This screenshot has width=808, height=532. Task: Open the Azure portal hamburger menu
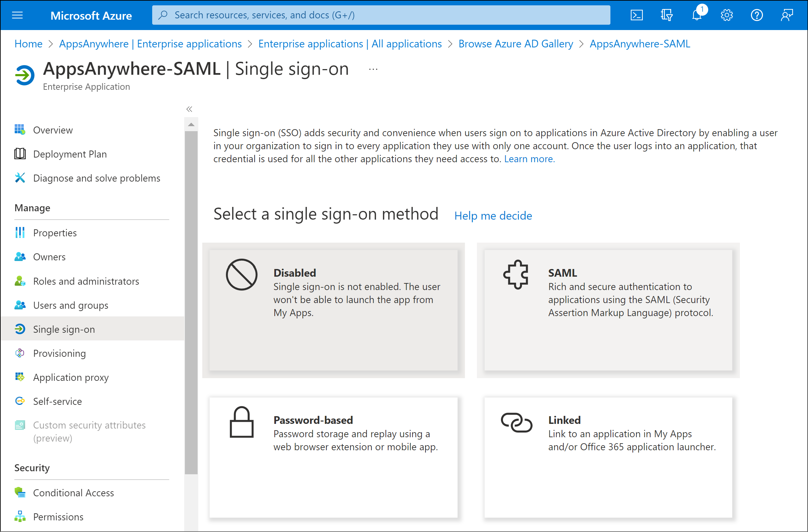pyautogui.click(x=17, y=15)
